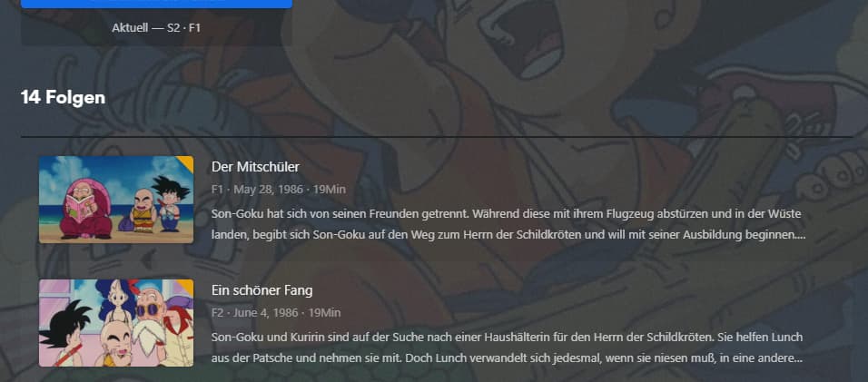Click the 19Min duration of episode F2
This screenshot has width=868, height=382.
coord(324,313)
